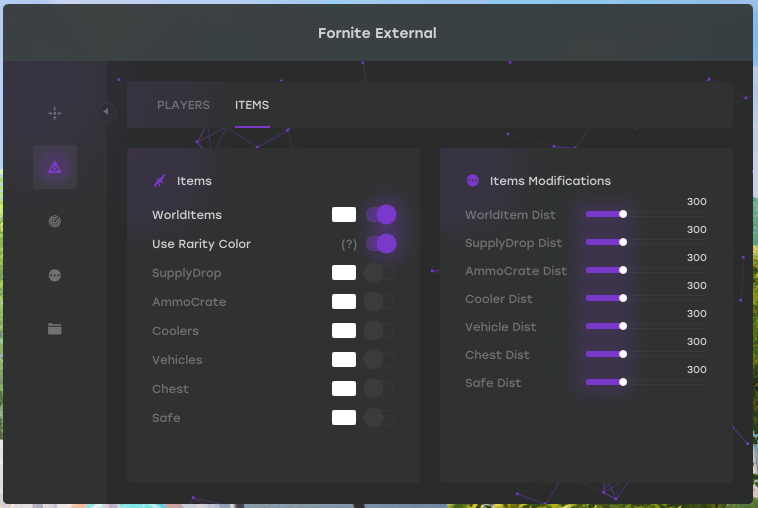
Task: Click the Fornite External title
Action: (x=377, y=33)
